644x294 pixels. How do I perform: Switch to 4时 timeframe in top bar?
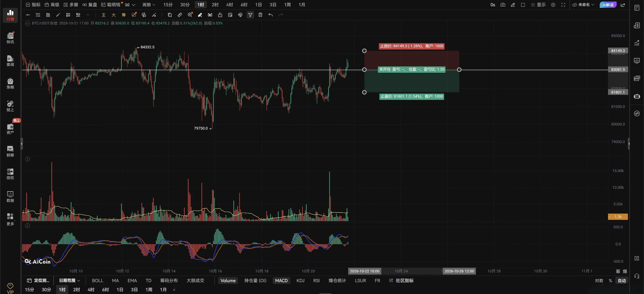coord(229,5)
